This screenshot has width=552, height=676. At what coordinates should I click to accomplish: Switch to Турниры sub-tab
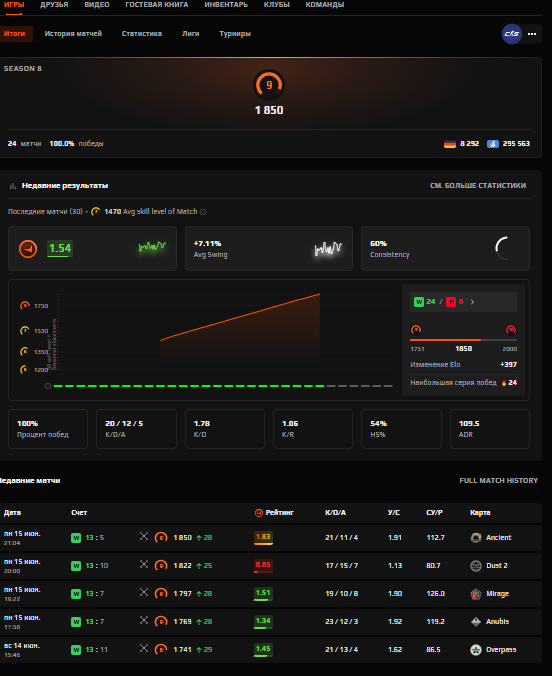(x=235, y=34)
